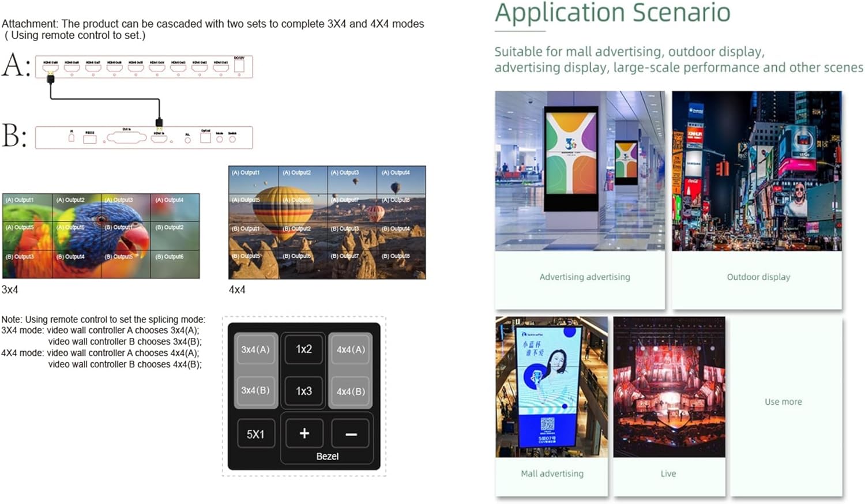Click the "Application Scenario" heading
The height and width of the screenshot is (504, 865).
[x=612, y=13]
